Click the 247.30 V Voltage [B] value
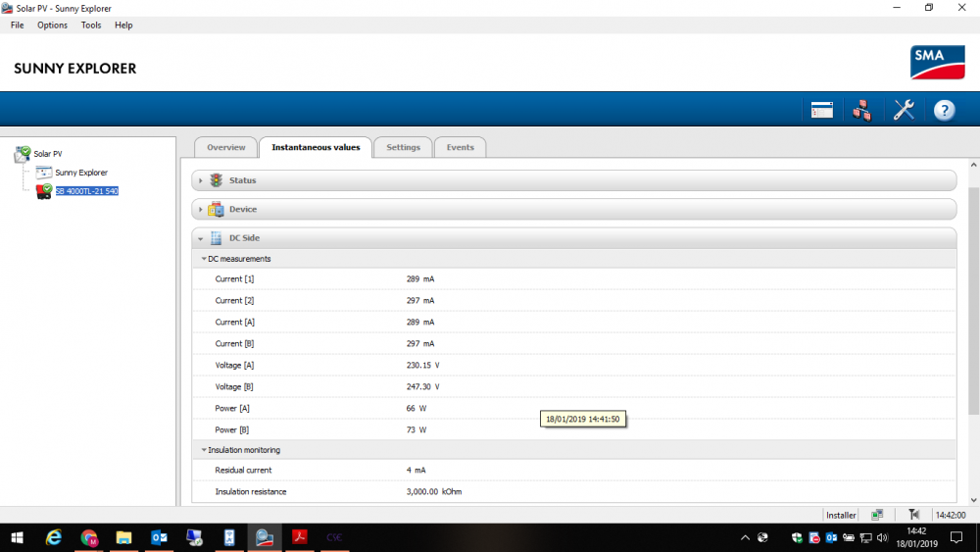 coord(422,387)
